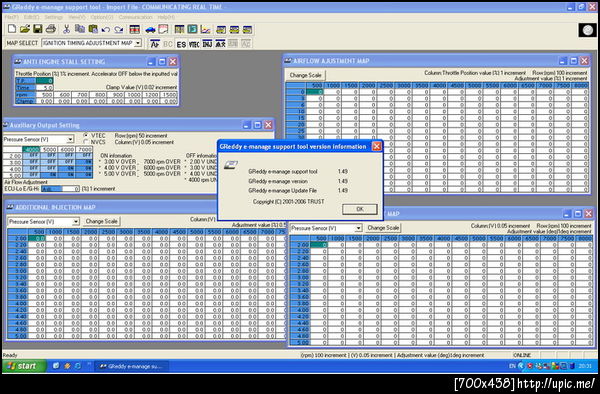Click the GReddy e-manage taskbar button
The image size is (600, 394).
pos(132,366)
